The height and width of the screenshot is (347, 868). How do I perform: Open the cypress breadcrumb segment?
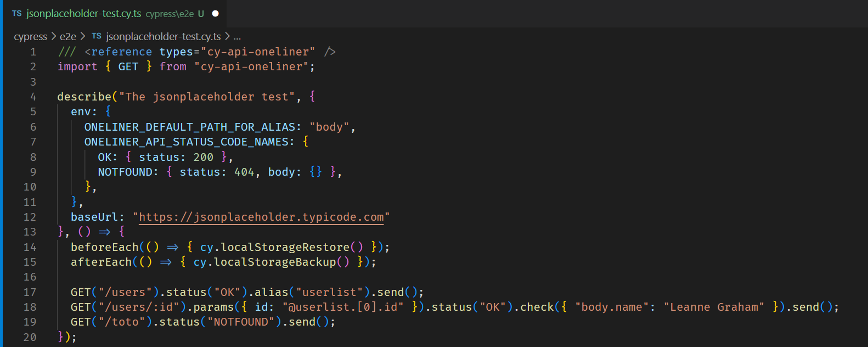[x=31, y=36]
